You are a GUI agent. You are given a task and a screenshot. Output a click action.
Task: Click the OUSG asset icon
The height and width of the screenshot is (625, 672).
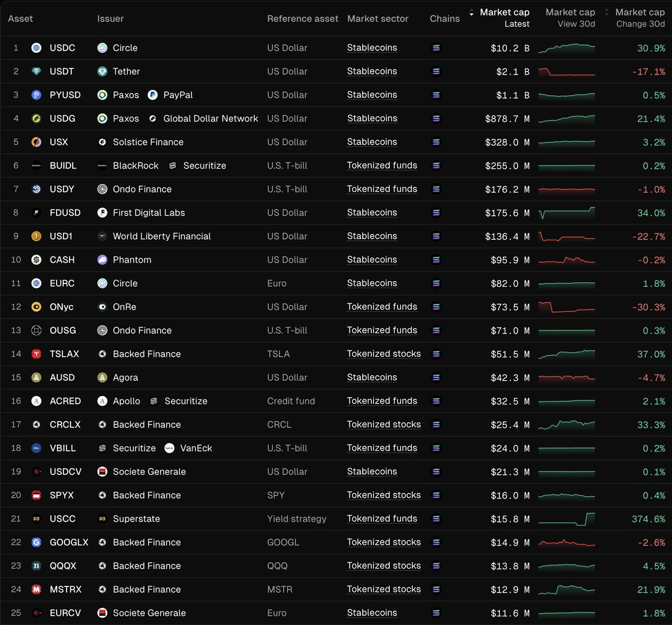tap(36, 330)
